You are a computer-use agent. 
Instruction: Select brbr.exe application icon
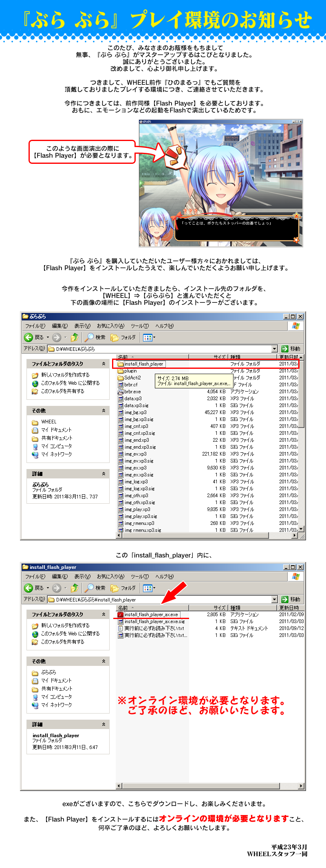[121, 392]
